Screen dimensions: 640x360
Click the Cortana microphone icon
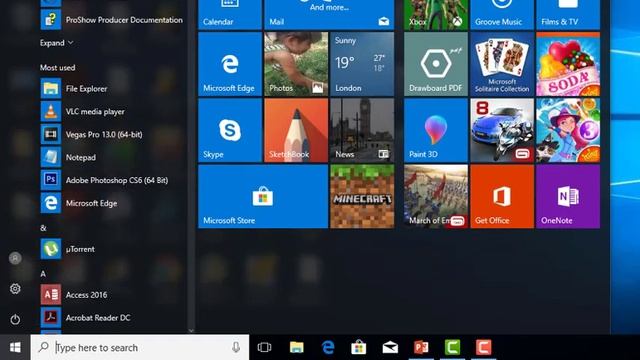[x=236, y=347]
